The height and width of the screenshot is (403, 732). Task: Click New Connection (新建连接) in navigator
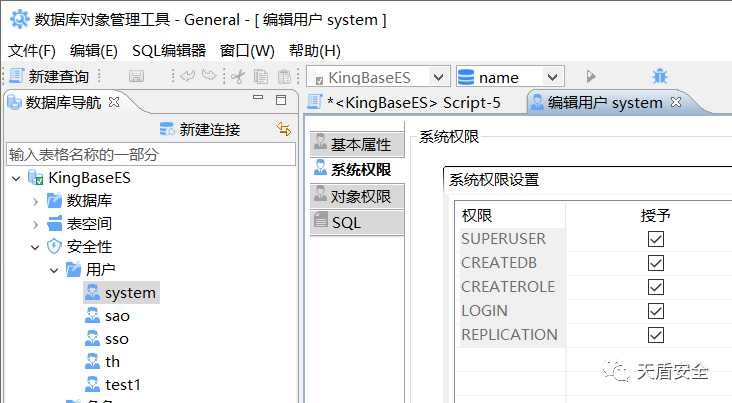[x=200, y=129]
